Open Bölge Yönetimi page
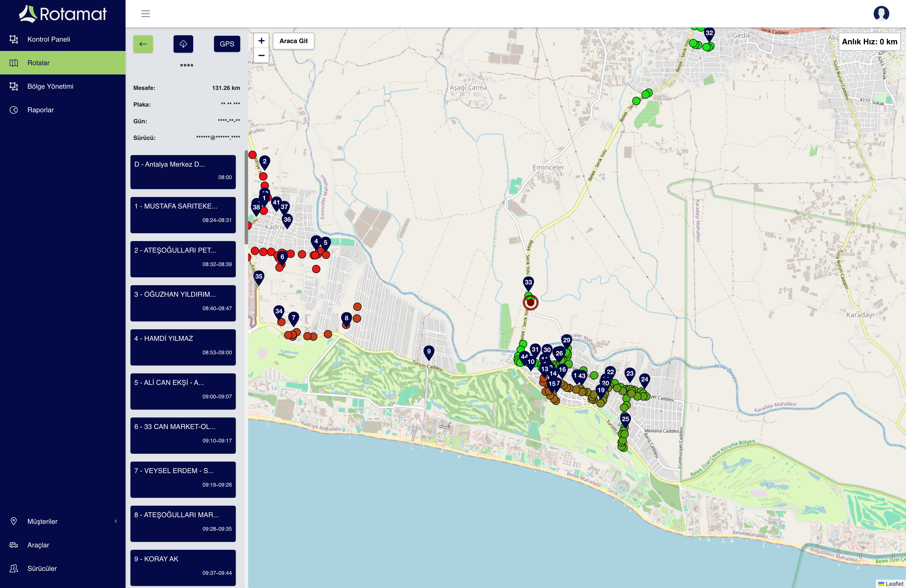 tap(63, 86)
